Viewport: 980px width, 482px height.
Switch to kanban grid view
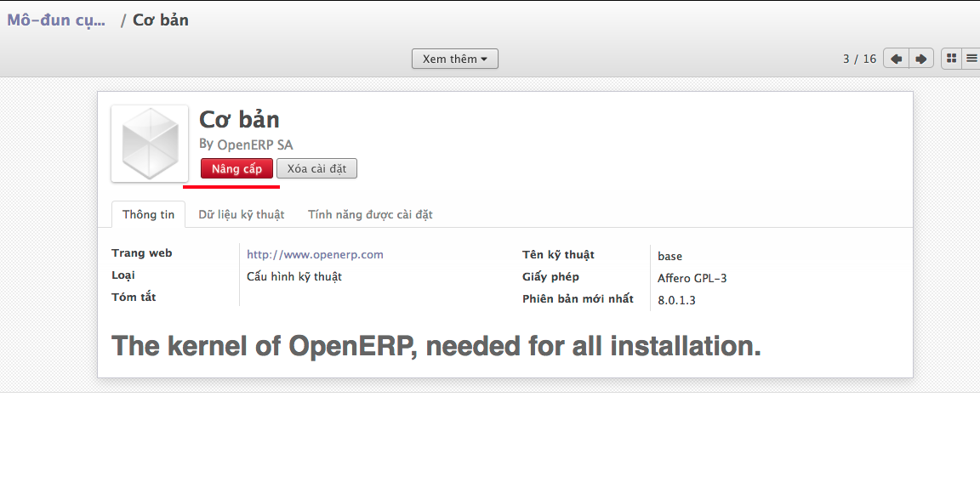click(x=951, y=59)
